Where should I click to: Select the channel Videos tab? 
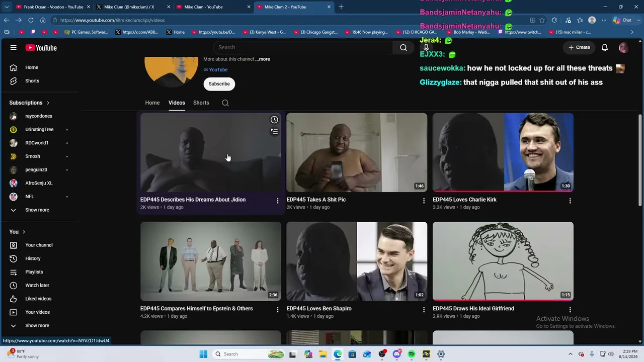pyautogui.click(x=177, y=103)
